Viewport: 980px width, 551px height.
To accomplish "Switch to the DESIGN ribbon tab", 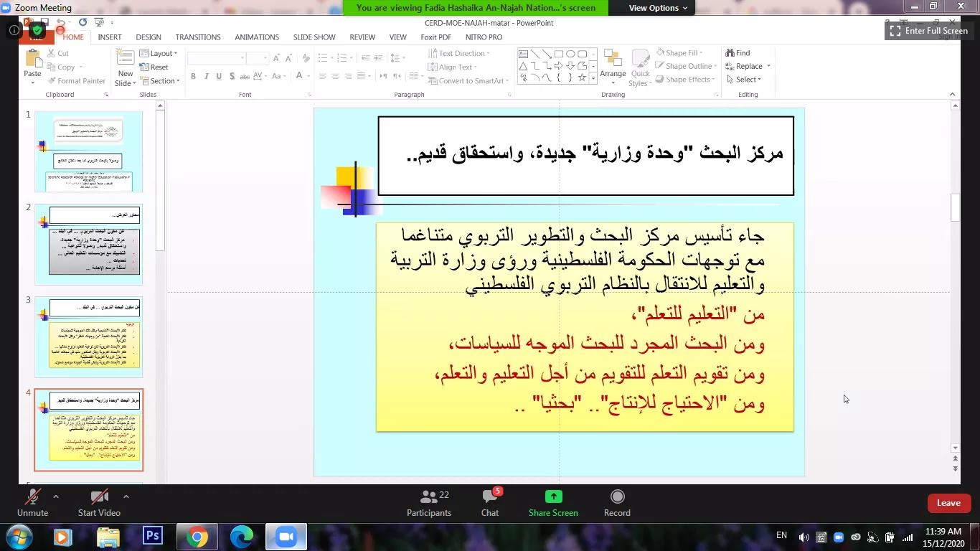I will pos(149,37).
